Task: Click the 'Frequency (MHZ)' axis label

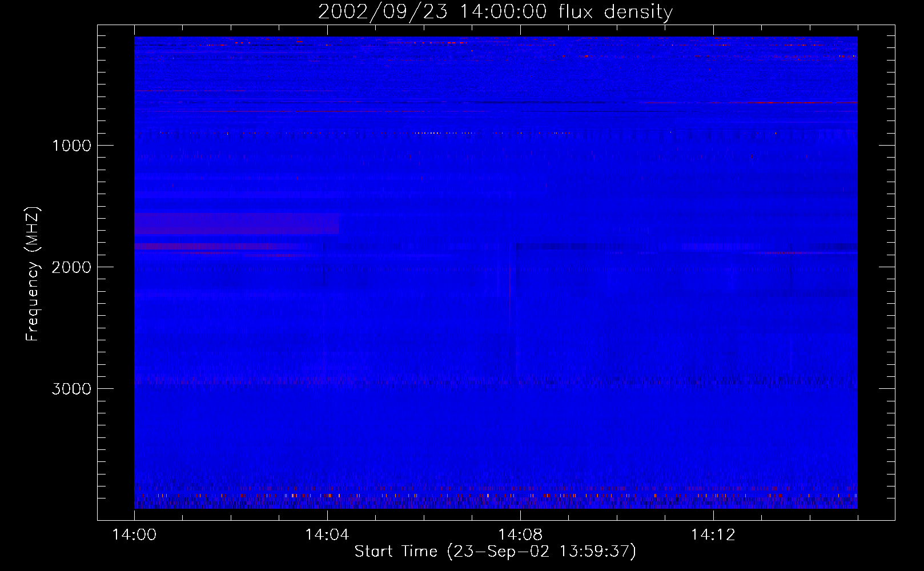Action: 33,274
